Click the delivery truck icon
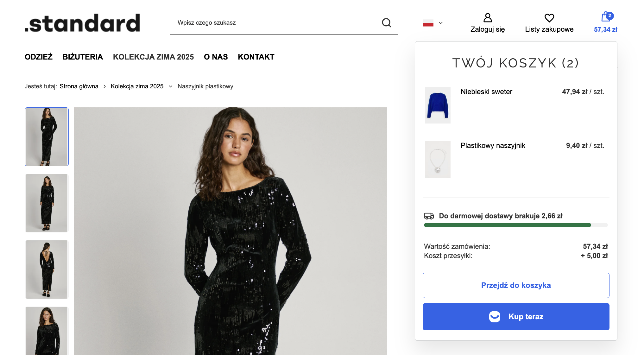Screen dimensions: 644x355 click(429, 216)
